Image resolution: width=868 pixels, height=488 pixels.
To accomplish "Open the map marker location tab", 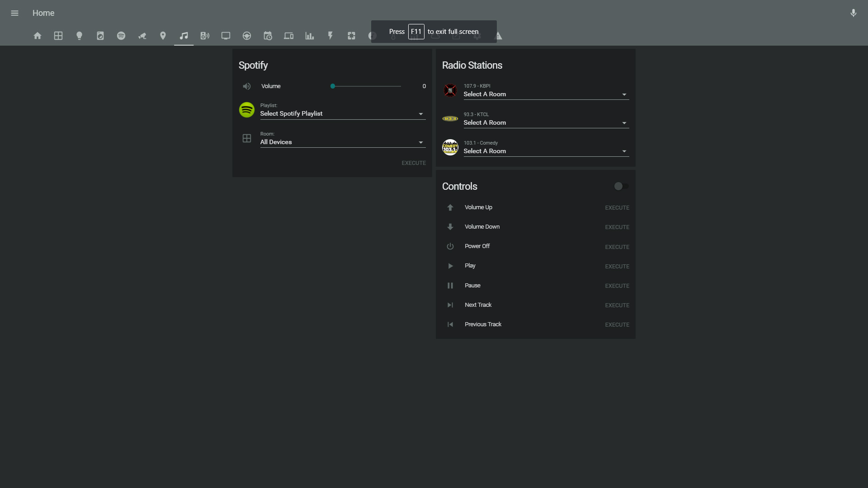I will pos(163,36).
